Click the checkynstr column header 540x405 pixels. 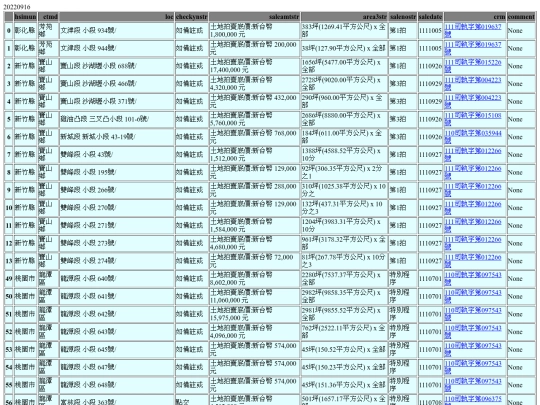pos(191,17)
